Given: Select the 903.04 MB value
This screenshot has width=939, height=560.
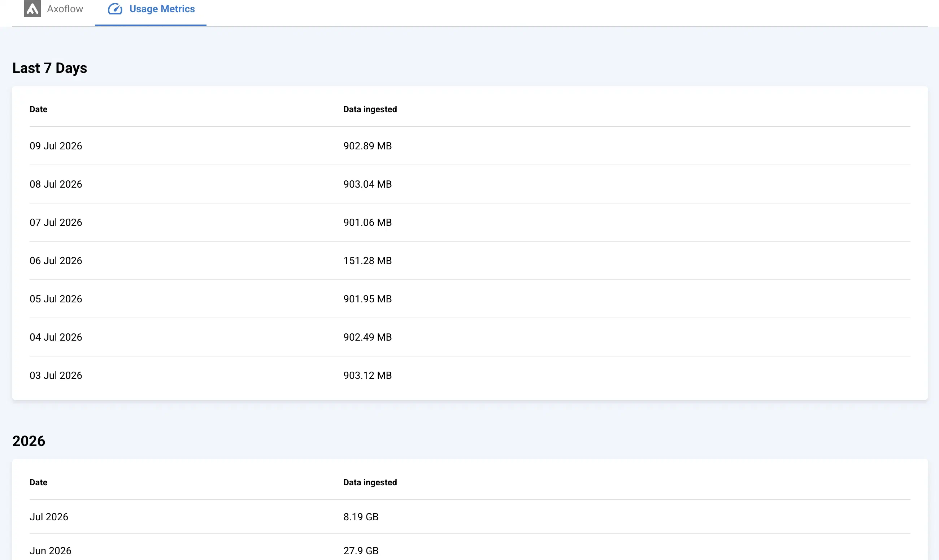Looking at the screenshot, I should 368,184.
